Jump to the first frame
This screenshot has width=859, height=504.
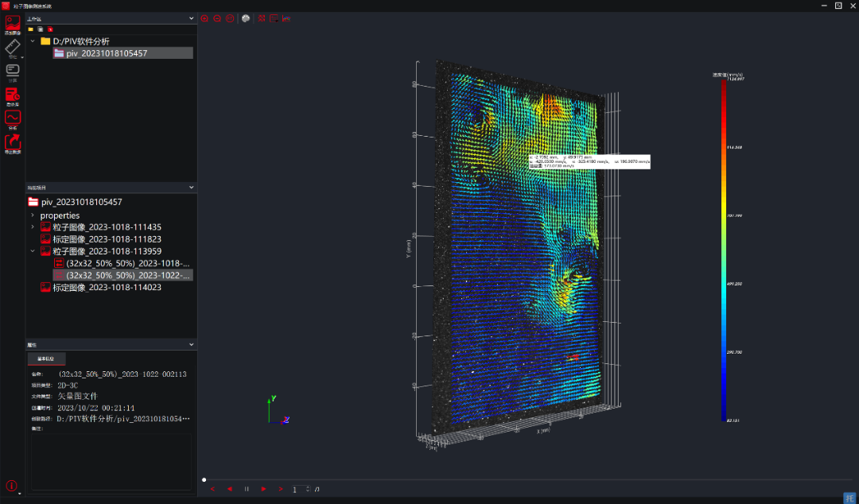[x=212, y=489]
